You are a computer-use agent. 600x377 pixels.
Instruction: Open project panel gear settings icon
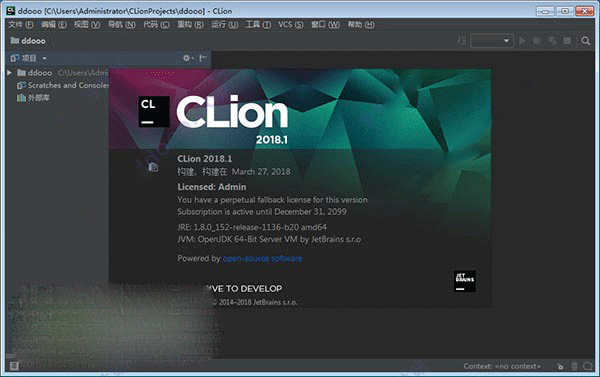point(187,58)
